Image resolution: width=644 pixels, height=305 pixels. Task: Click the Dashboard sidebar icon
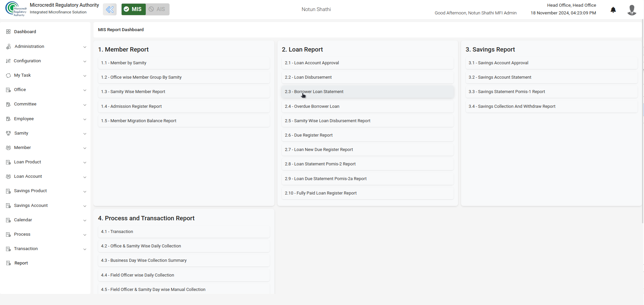coord(8,32)
